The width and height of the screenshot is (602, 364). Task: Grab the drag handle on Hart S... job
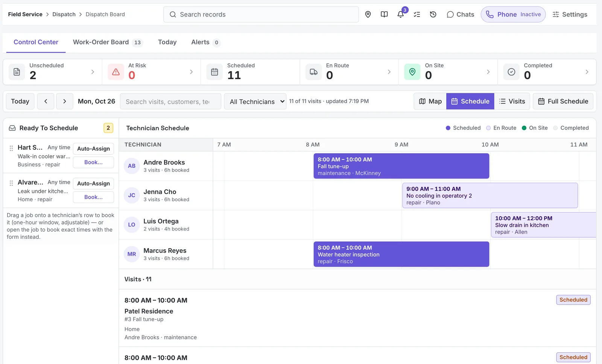coord(11,148)
